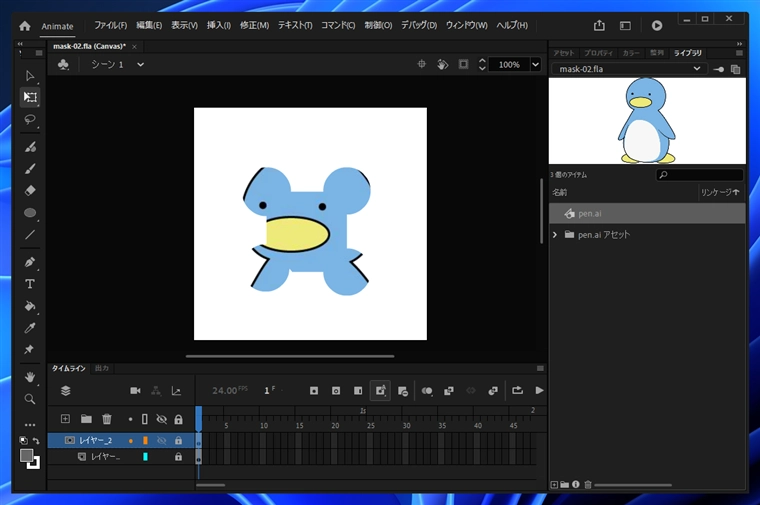
Task: Switch to the プロパティ panel tab
Action: (598, 53)
